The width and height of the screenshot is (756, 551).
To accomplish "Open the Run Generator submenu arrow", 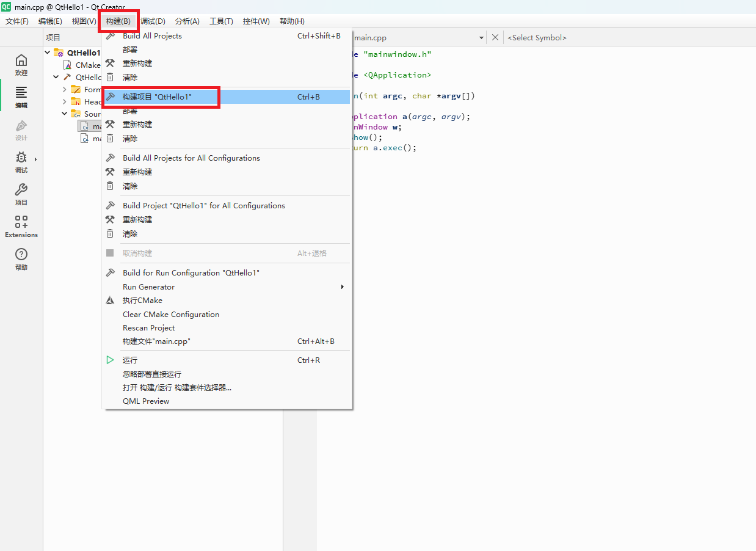I will [342, 286].
